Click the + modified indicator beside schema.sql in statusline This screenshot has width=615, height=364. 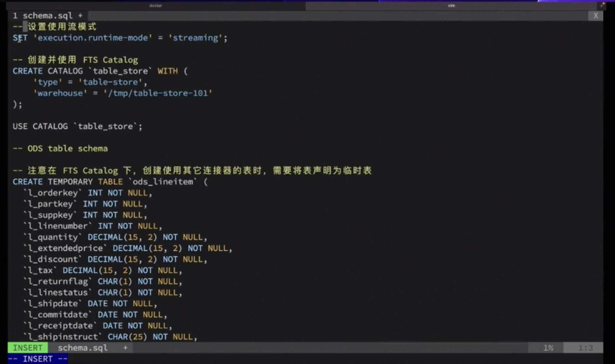[125, 347]
